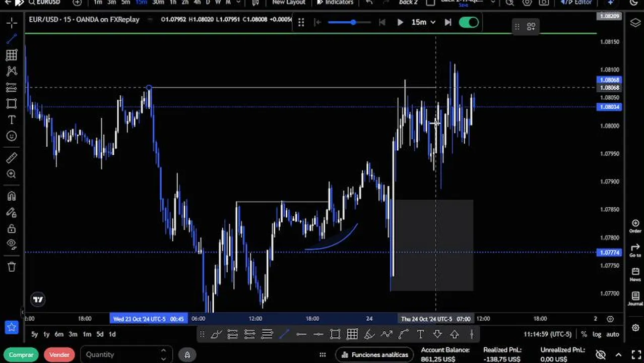Toggle percent scale
The height and width of the screenshot is (363, 644).
point(584,334)
